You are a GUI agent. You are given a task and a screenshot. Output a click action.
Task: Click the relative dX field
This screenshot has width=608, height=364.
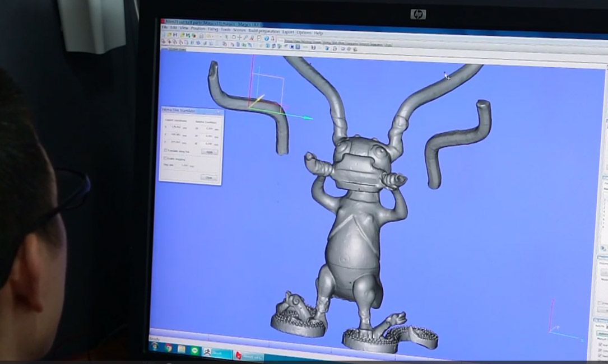click(208, 128)
